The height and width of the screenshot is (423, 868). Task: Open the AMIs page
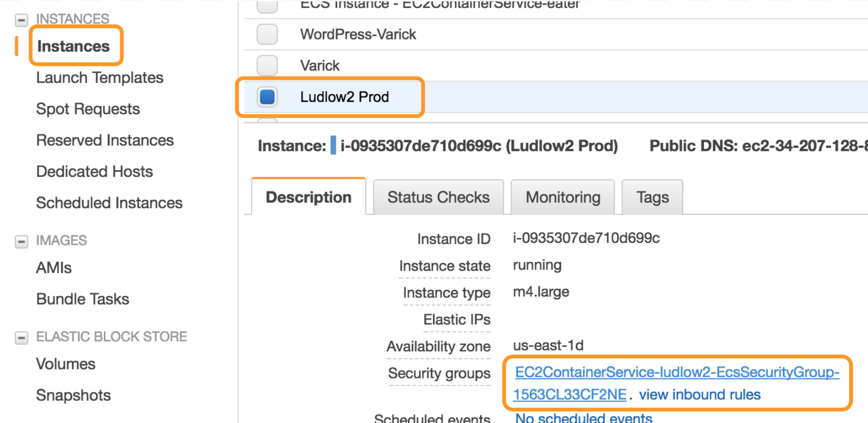54,268
